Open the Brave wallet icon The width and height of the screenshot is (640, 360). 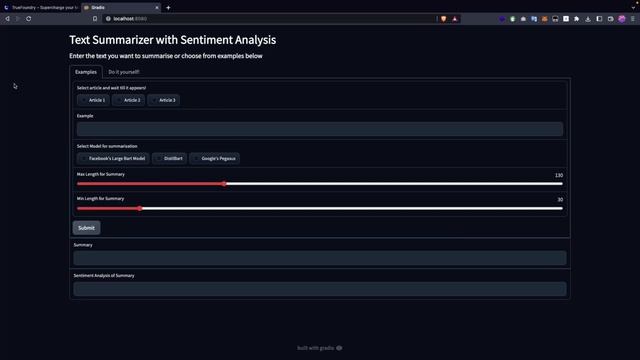click(611, 19)
